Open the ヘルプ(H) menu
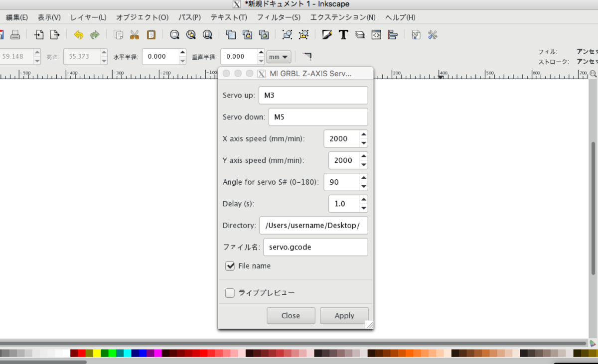 point(400,17)
